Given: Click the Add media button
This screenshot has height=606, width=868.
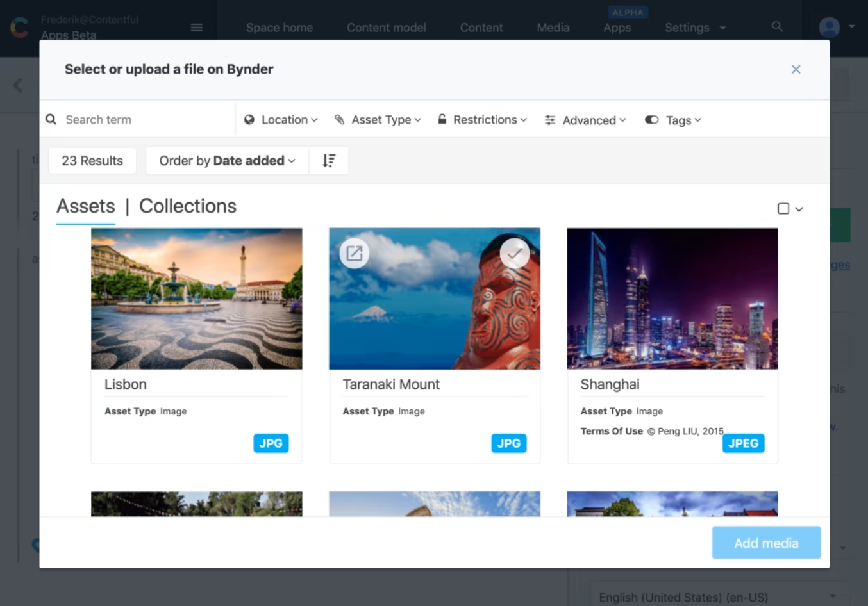Looking at the screenshot, I should coord(765,543).
